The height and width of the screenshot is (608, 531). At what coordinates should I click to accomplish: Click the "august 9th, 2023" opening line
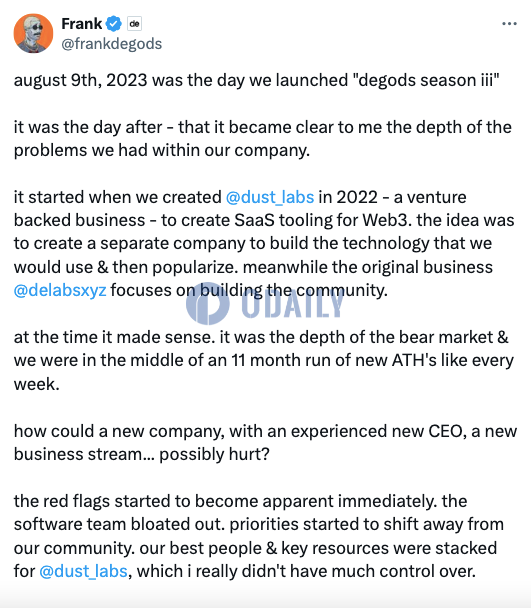pyautogui.click(x=256, y=80)
